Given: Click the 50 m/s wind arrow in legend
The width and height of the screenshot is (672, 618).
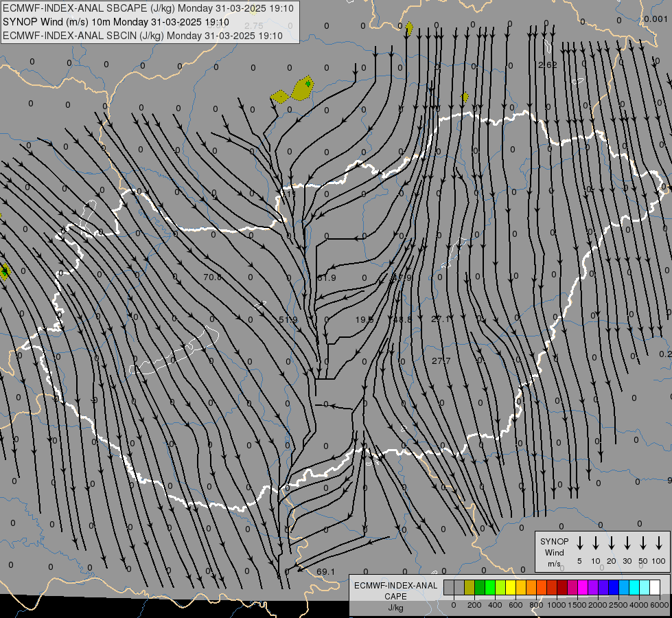Looking at the screenshot, I should tap(643, 543).
